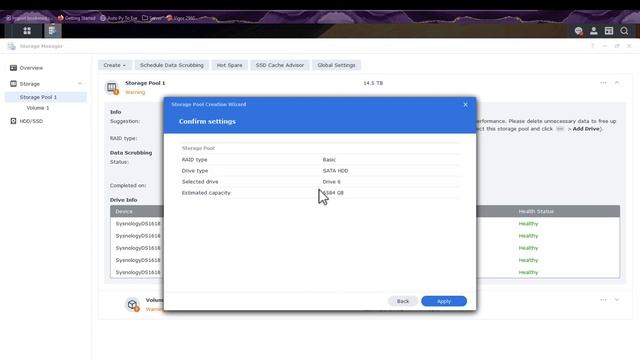Open the Getting Started bookmark
This screenshot has width=640, height=360.
[x=76, y=18]
